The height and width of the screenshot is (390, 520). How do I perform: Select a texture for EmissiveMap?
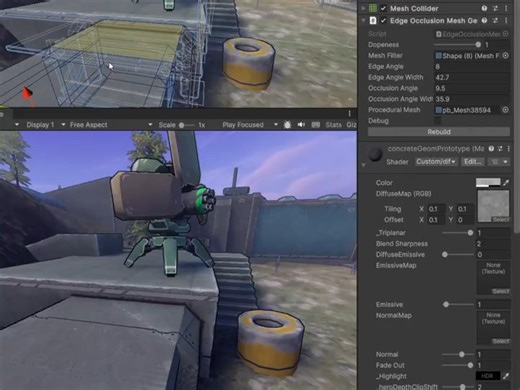point(500,291)
